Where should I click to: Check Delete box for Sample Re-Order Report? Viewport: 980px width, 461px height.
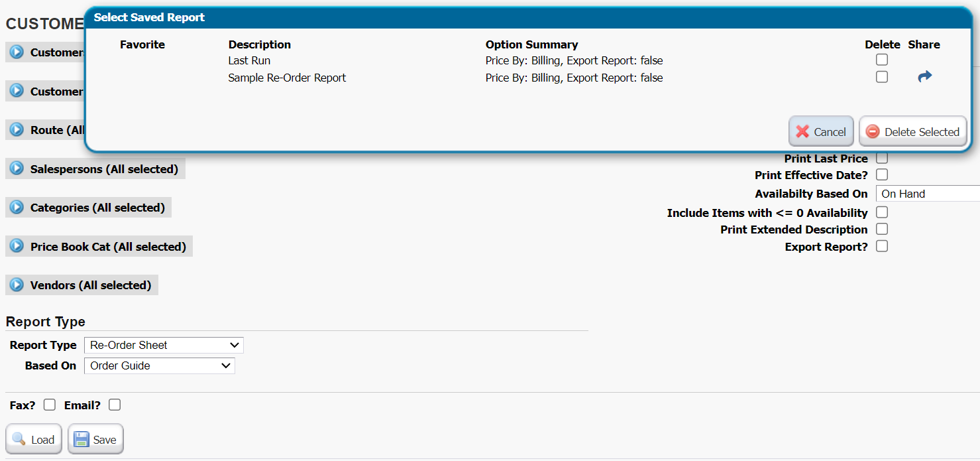(x=881, y=77)
